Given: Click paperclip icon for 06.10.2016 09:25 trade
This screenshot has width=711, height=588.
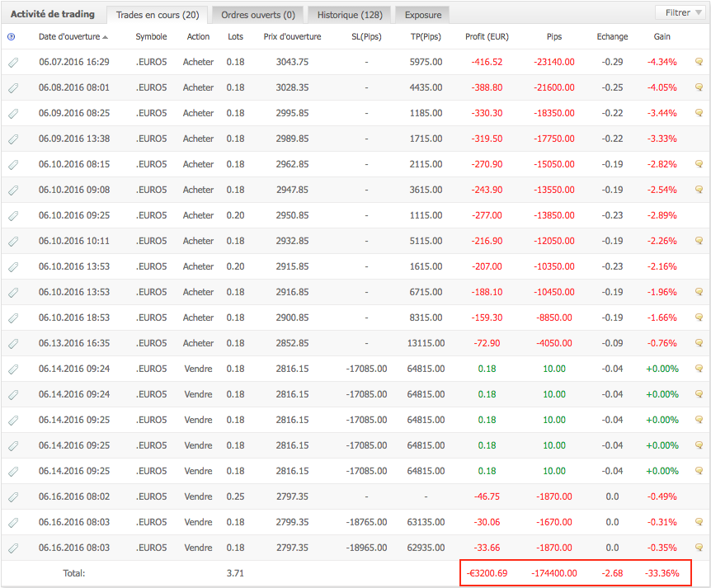Looking at the screenshot, I should (13, 216).
